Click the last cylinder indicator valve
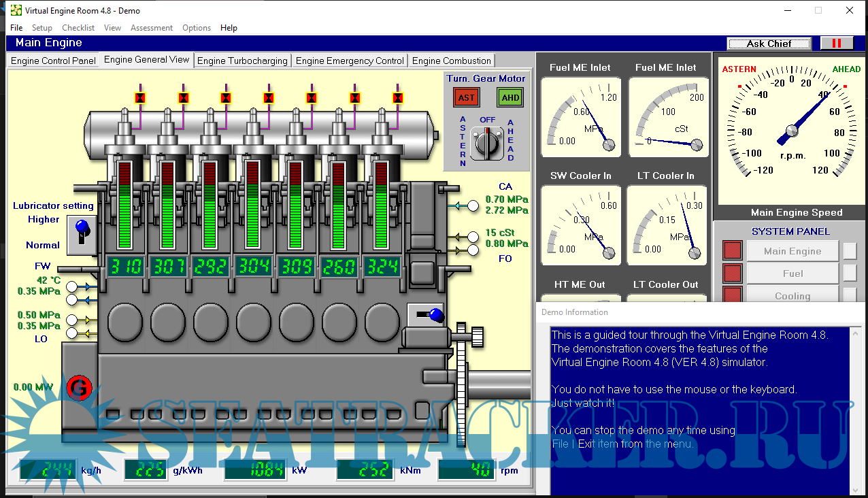 point(397,98)
